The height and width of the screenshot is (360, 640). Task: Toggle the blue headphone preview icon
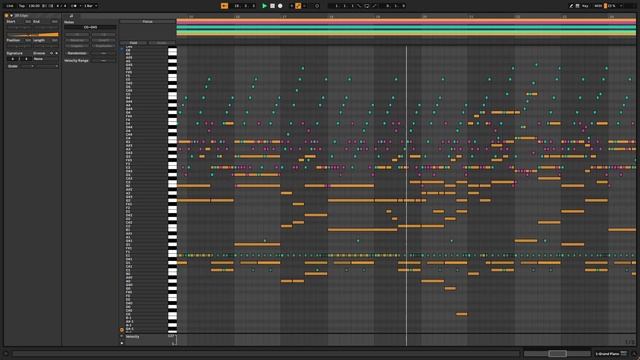[122, 49]
